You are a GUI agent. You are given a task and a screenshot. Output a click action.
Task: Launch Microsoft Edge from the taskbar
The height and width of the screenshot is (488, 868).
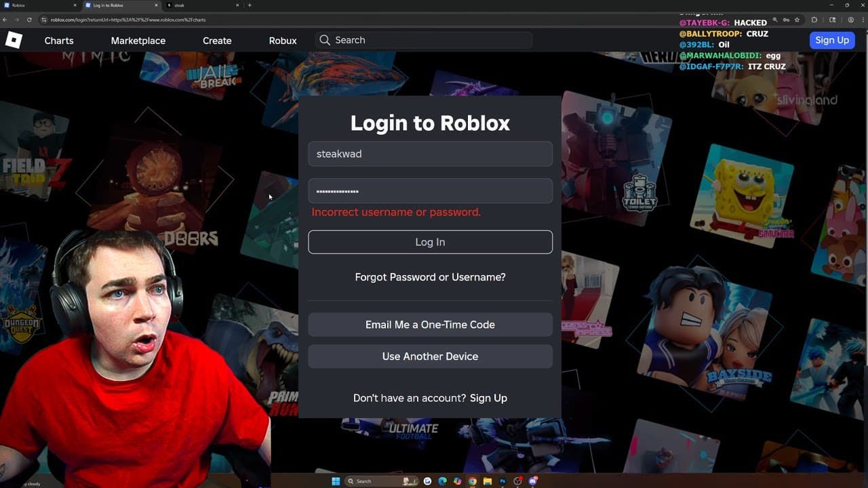coord(442,481)
